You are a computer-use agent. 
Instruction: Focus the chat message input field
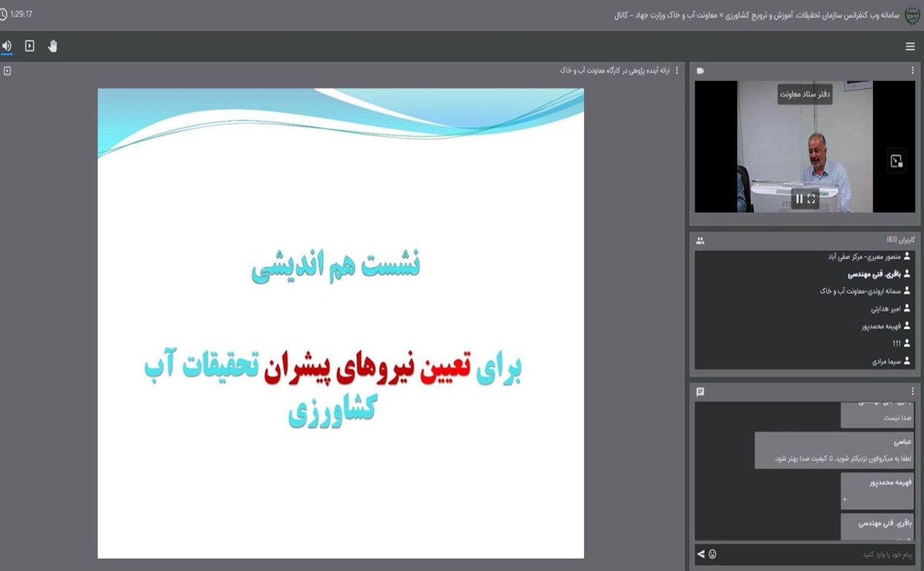pos(816,554)
